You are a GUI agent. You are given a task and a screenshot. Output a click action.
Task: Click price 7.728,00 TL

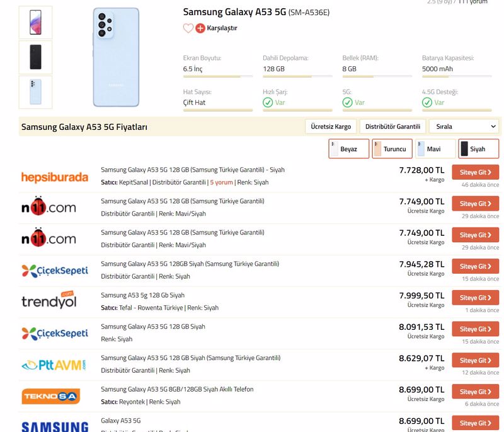[x=421, y=170]
